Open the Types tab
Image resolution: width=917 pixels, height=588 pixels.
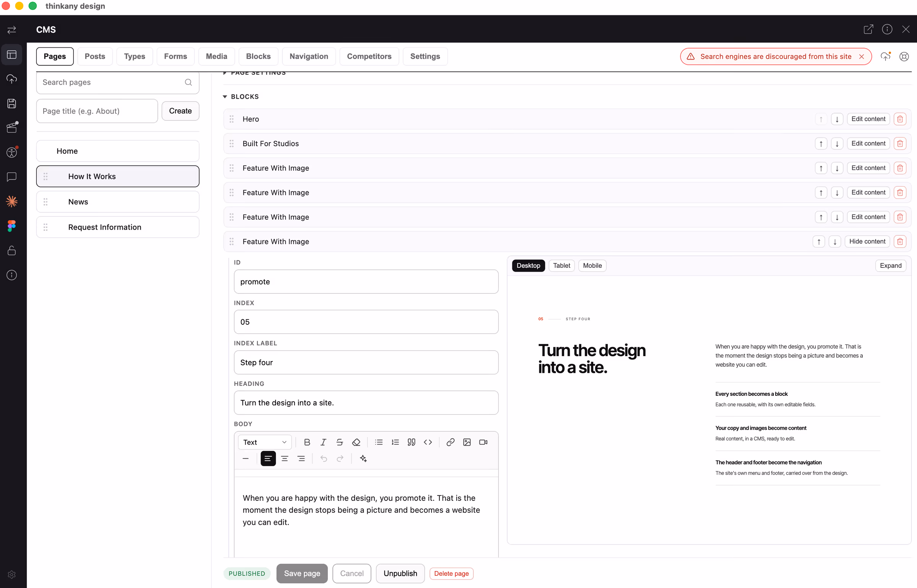tap(134, 56)
